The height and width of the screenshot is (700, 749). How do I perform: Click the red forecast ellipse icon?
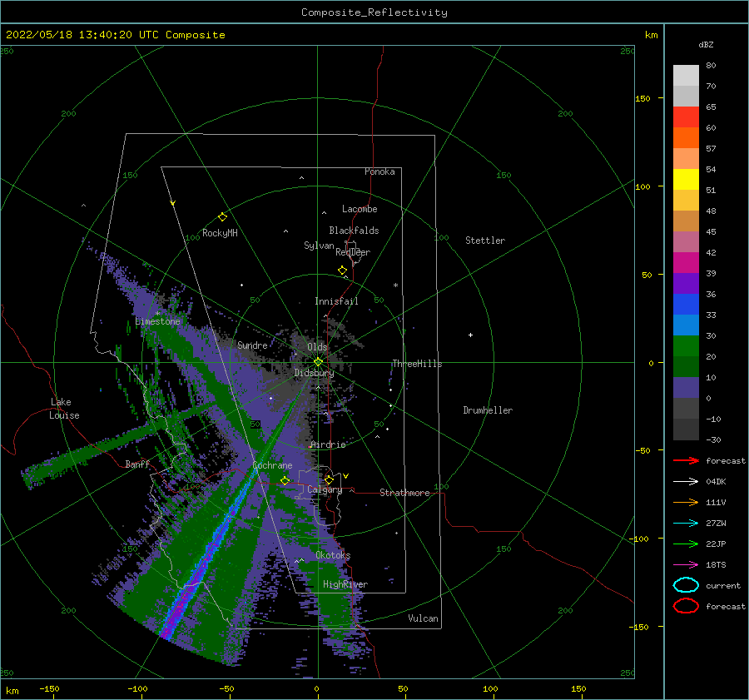(686, 606)
